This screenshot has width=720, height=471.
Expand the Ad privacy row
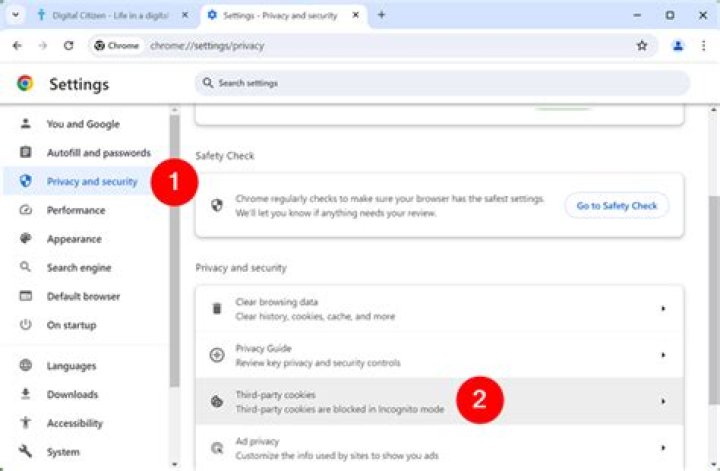tap(439, 447)
